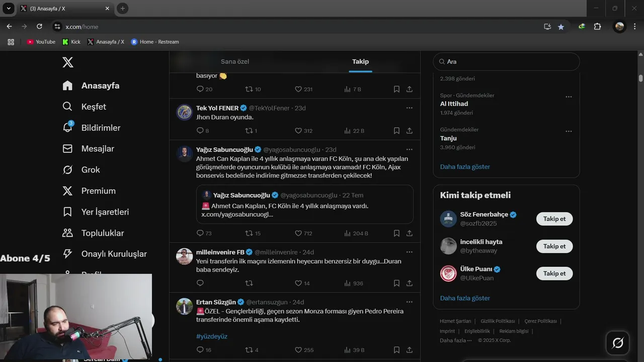Open Bildirimler notifications
644x362 pixels.
(x=91, y=128)
